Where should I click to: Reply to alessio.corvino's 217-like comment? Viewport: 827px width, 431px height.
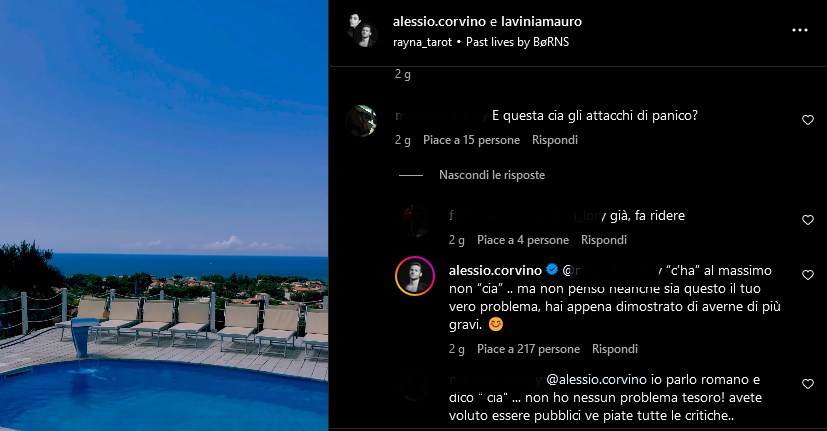(x=615, y=349)
